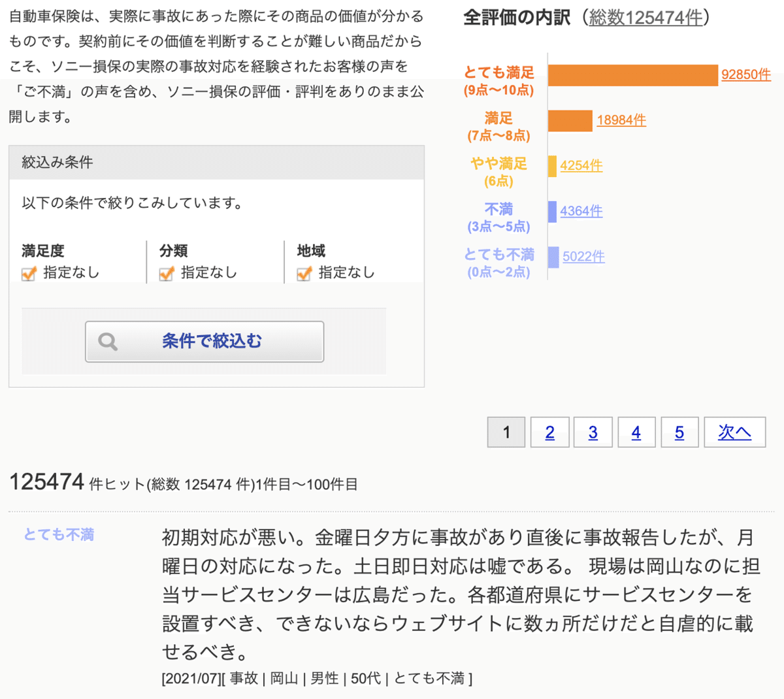Click the とても不満 rating label beside the review
Screen dimensions: 784x699
pos(59,534)
